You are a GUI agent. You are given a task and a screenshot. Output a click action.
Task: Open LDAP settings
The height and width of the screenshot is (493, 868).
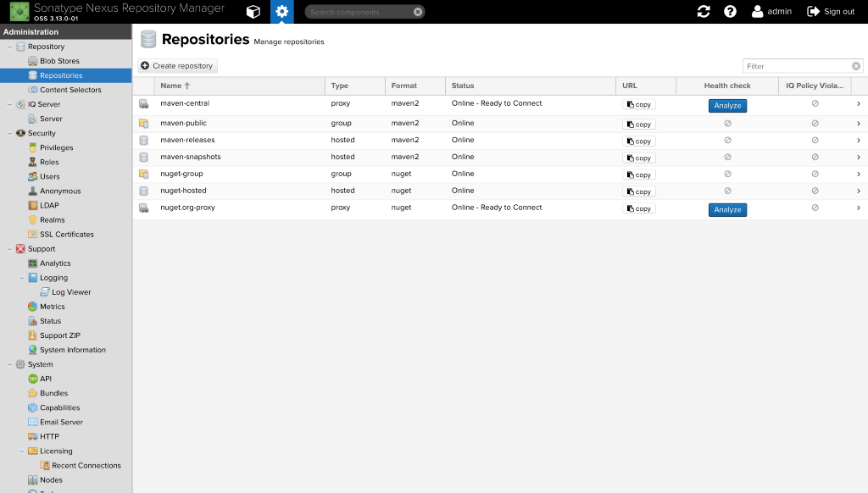(x=48, y=205)
